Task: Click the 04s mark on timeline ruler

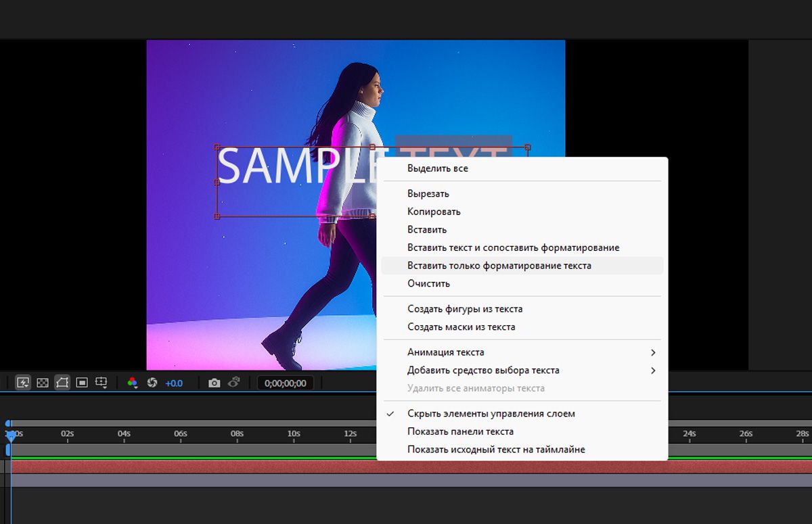Action: [124, 433]
